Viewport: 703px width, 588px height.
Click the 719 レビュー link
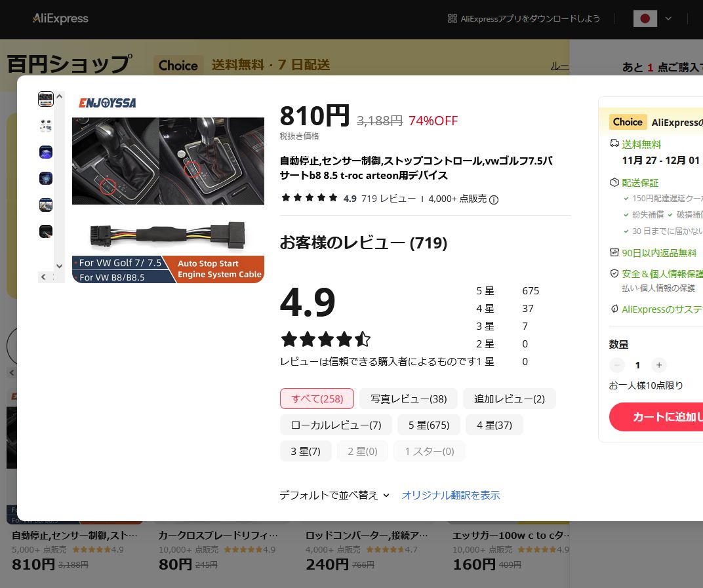389,199
